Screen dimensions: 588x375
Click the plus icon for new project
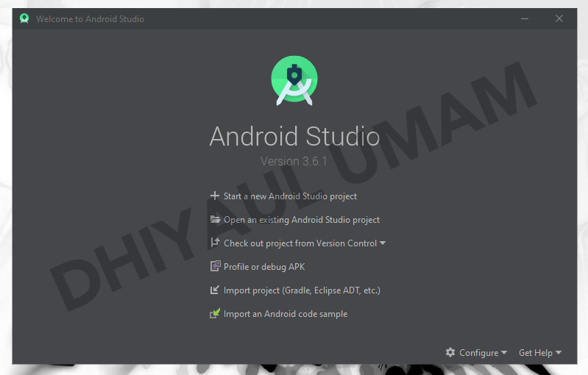(215, 196)
